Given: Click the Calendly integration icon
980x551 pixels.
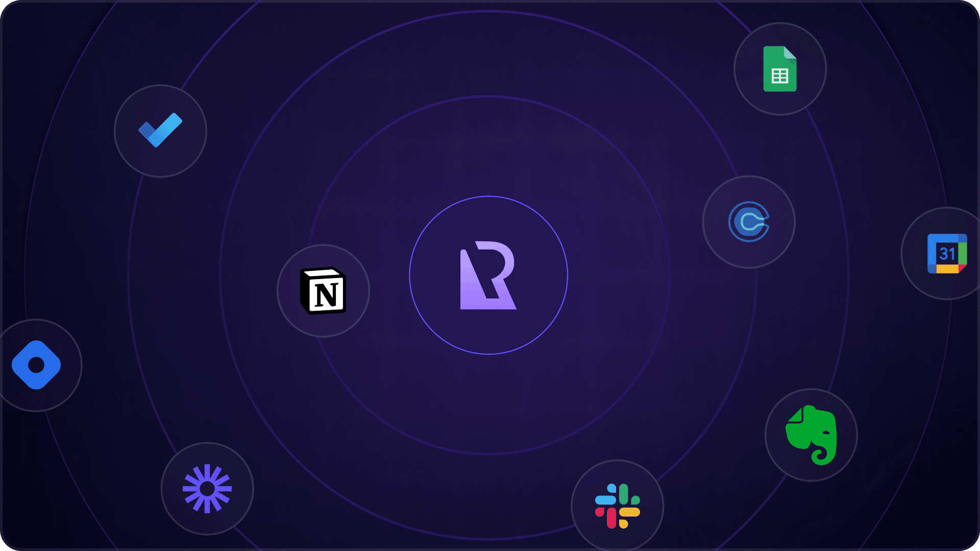Looking at the screenshot, I should pyautogui.click(x=749, y=221).
